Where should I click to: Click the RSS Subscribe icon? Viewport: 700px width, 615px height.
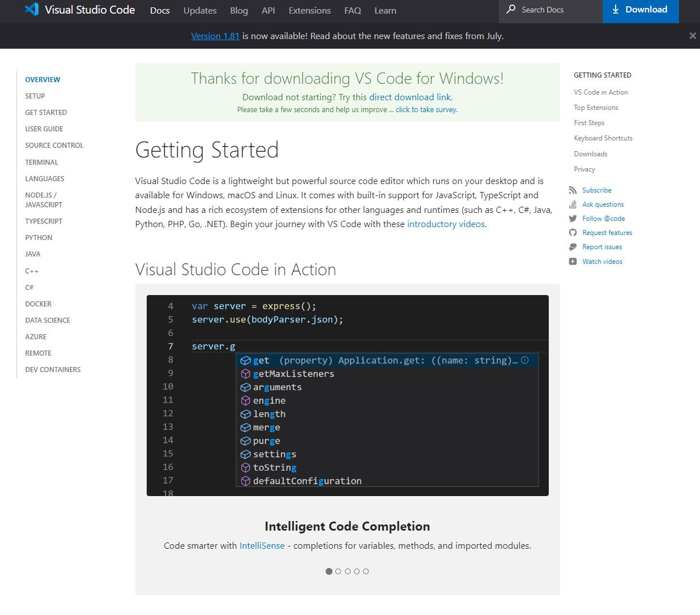point(573,190)
